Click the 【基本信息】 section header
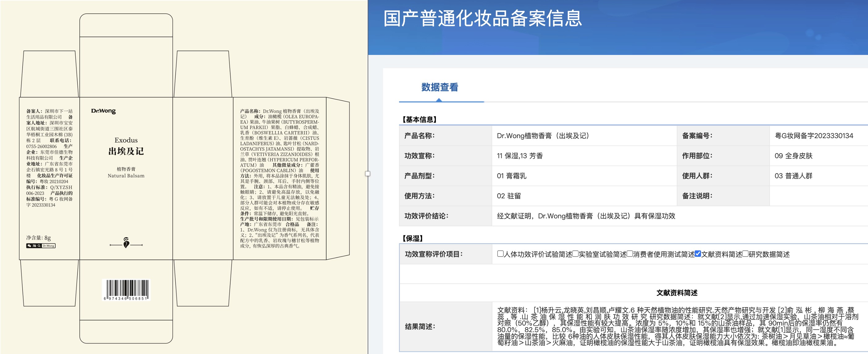This screenshot has height=354, width=868. [x=419, y=119]
